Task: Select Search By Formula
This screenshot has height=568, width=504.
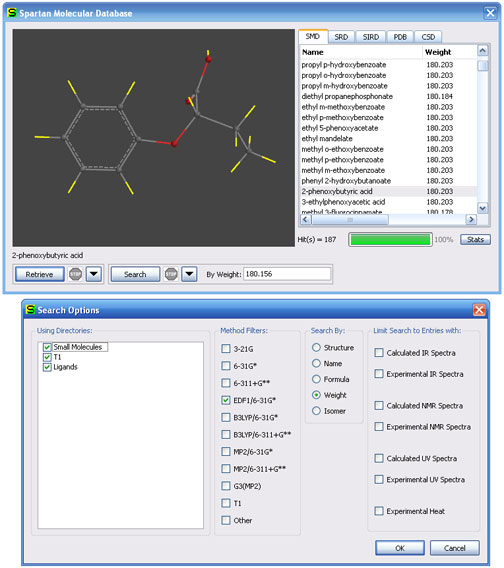Action: pos(316,379)
